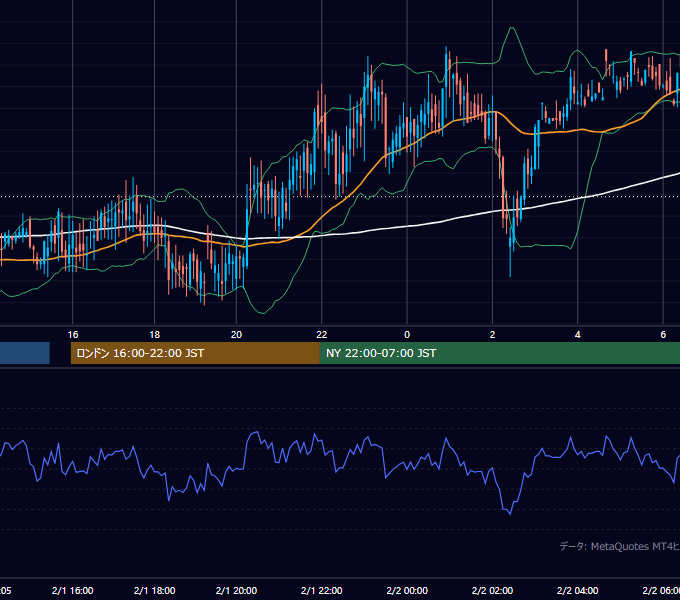Click the 6 hour label on price chart axis

[x=663, y=335]
